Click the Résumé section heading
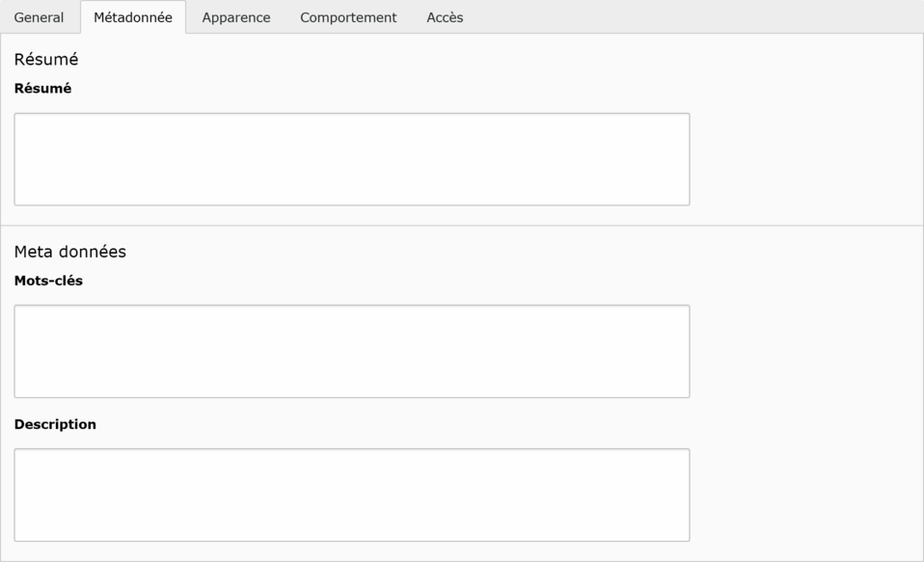The height and width of the screenshot is (562, 924). click(x=46, y=60)
